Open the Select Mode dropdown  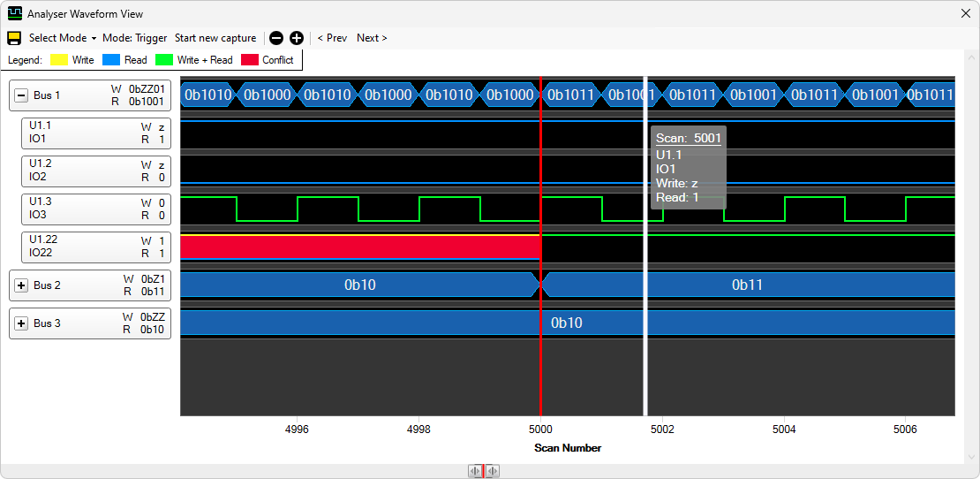[x=62, y=38]
